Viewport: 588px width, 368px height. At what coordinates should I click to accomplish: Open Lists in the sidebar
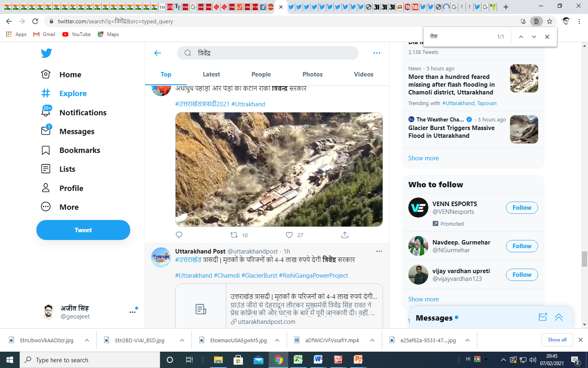coord(58,169)
